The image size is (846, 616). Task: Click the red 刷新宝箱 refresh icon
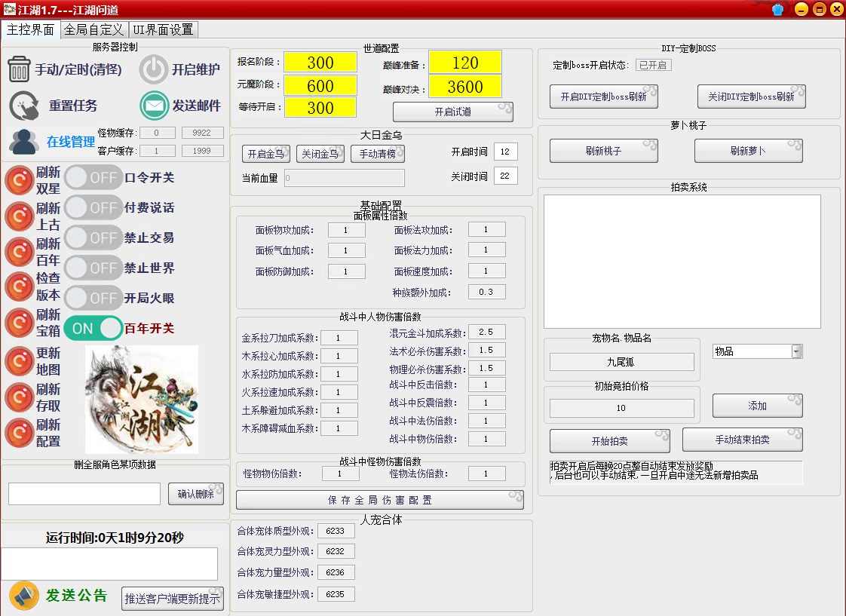19,323
